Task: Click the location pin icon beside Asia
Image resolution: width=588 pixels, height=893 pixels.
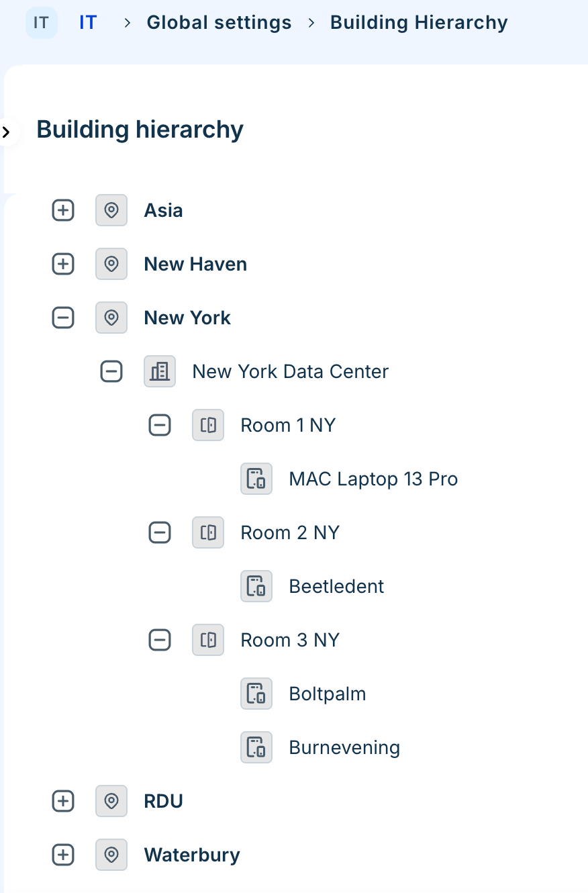Action: click(111, 210)
